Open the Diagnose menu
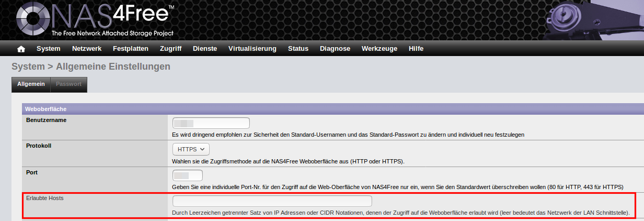This screenshot has width=644, height=221. [x=335, y=49]
